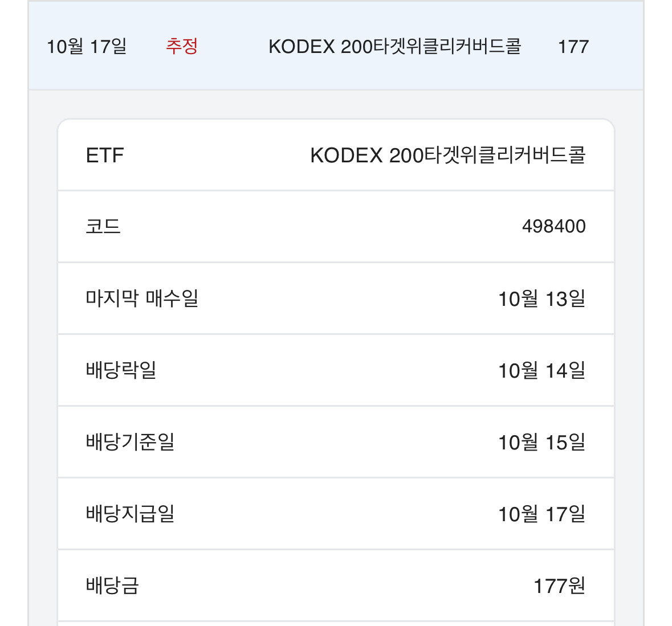Click KODEX ETF name in blue header row
The height and width of the screenshot is (626, 672).
[394, 47]
